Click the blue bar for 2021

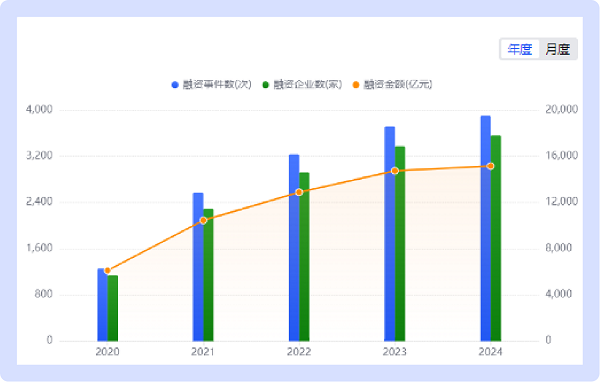pyautogui.click(x=198, y=267)
